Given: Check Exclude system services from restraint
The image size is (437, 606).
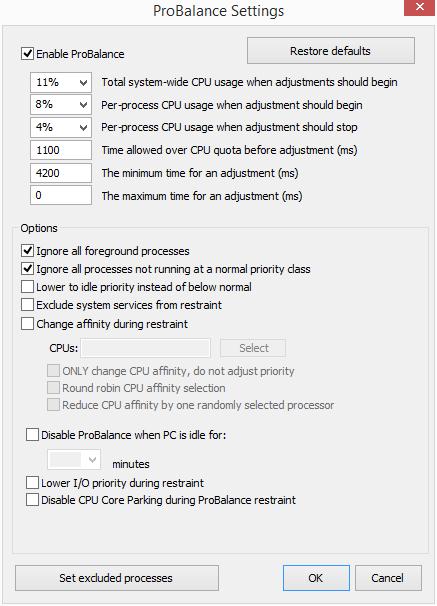Looking at the screenshot, I should coord(27,305).
